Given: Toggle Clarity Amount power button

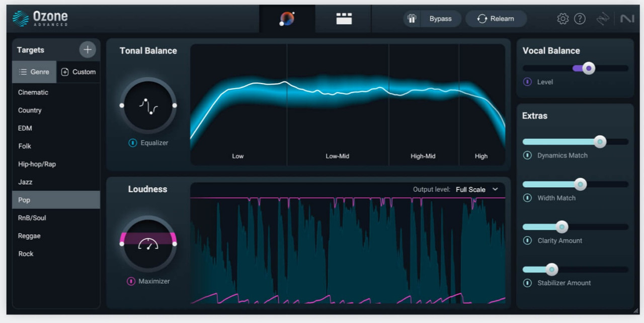Looking at the screenshot, I should tap(527, 240).
